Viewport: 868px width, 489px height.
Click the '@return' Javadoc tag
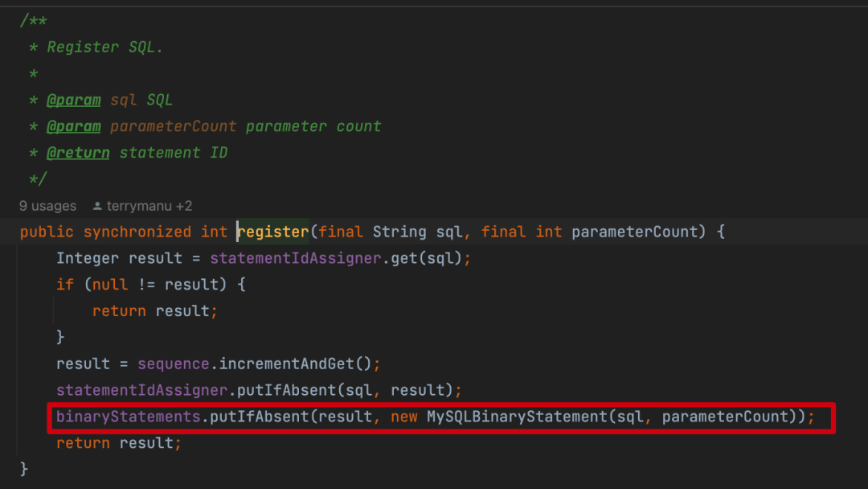click(78, 153)
